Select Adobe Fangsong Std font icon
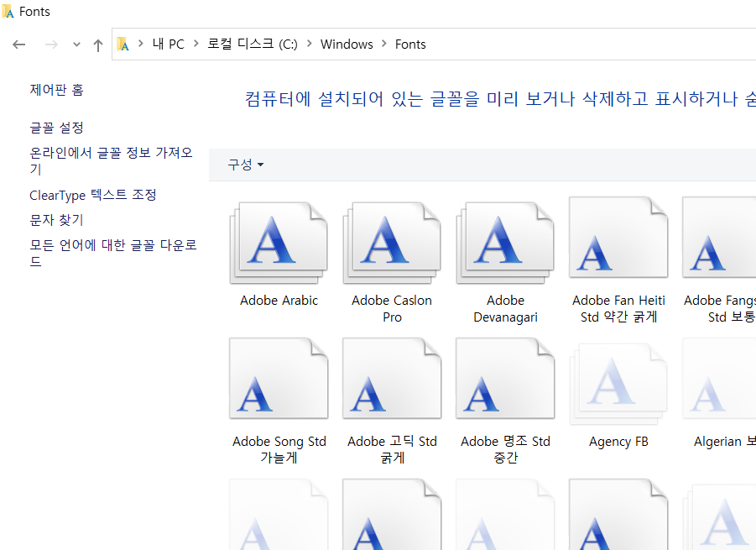This screenshot has width=756, height=550. pos(719,237)
